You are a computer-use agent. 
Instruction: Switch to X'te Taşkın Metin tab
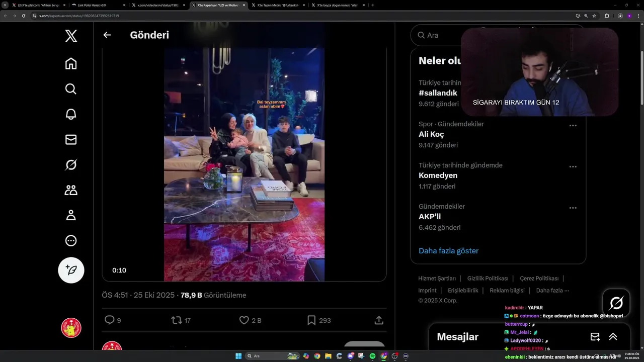[x=278, y=5]
